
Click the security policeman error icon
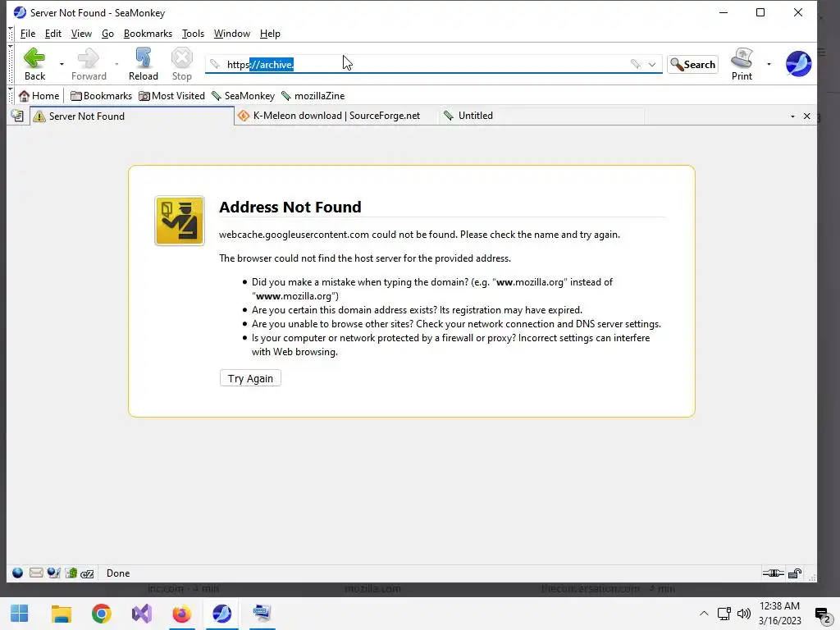coord(180,221)
